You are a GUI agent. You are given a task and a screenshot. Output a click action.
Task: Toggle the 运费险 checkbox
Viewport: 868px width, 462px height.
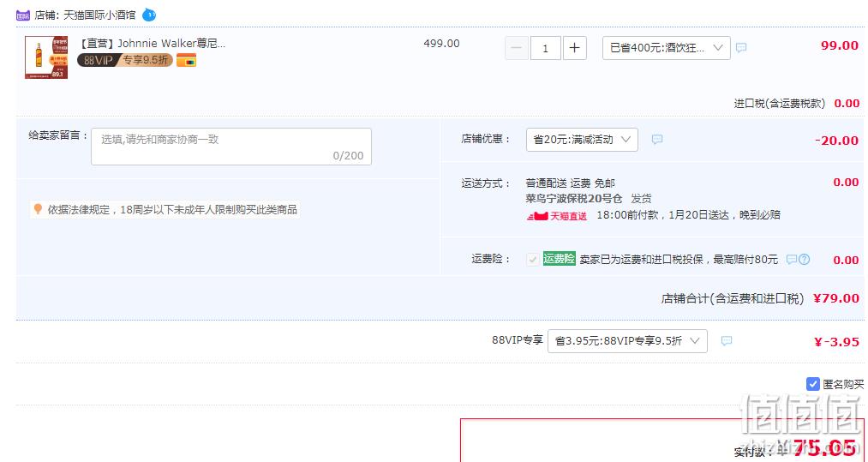[x=532, y=259]
